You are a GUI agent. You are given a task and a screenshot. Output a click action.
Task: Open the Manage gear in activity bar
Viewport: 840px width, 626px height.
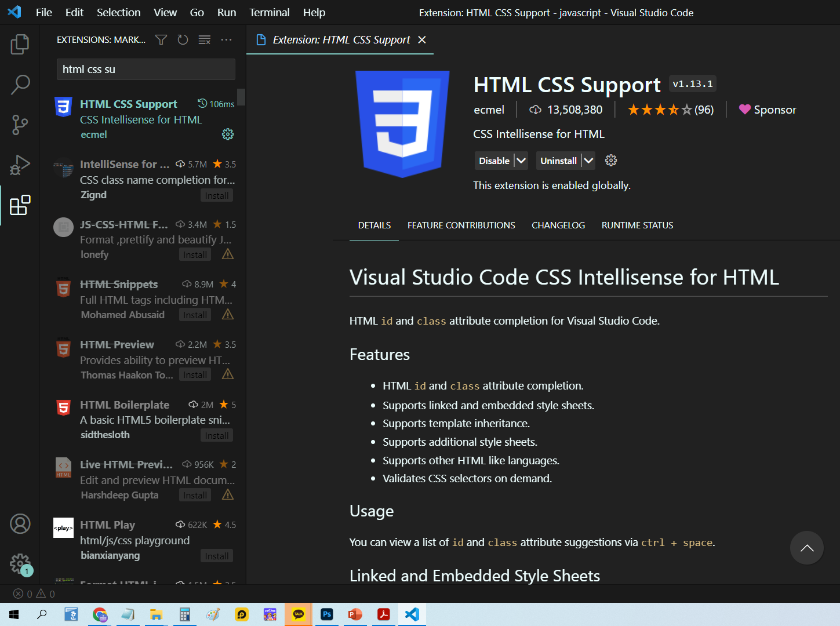click(x=20, y=563)
